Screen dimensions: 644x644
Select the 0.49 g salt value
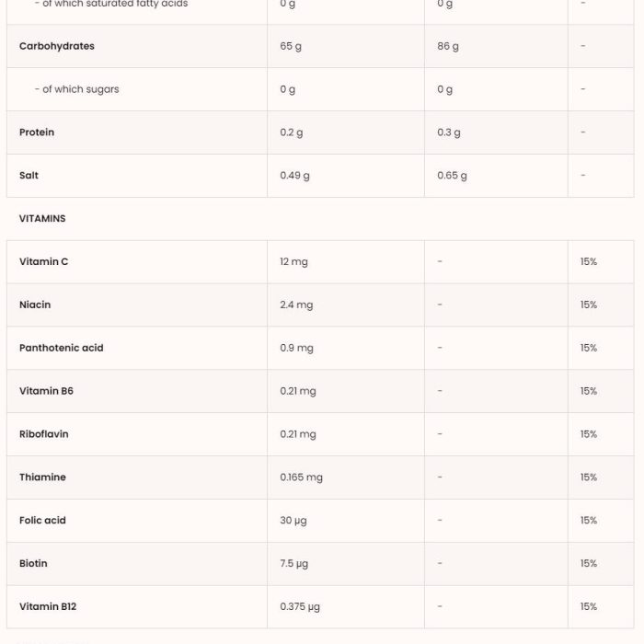click(x=295, y=176)
